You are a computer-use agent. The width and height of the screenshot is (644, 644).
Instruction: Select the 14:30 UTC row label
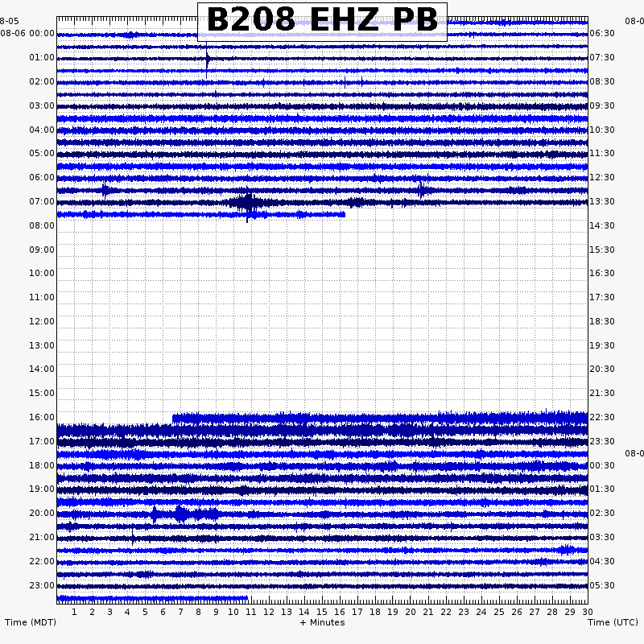[602, 226]
